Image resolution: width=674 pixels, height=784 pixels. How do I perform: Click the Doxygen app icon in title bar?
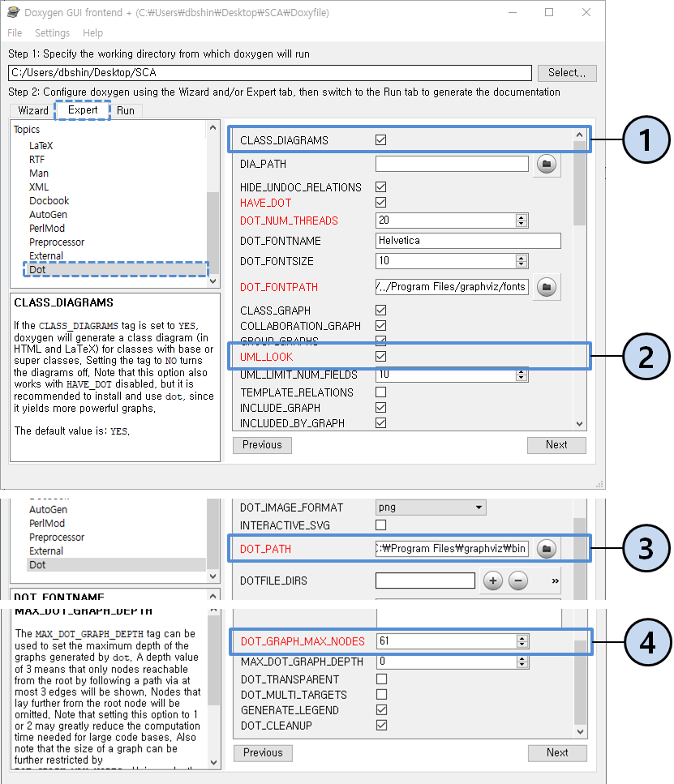(14, 12)
